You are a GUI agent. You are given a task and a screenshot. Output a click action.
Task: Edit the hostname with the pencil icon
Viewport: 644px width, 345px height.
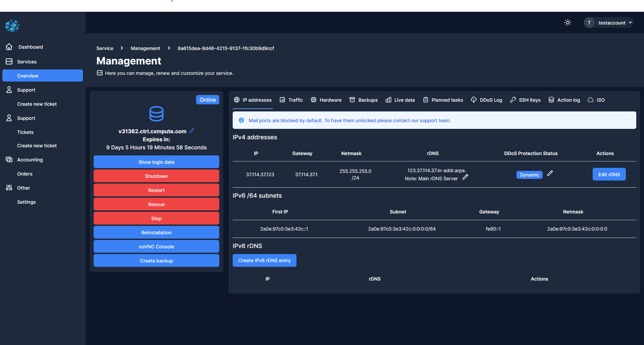pos(192,131)
